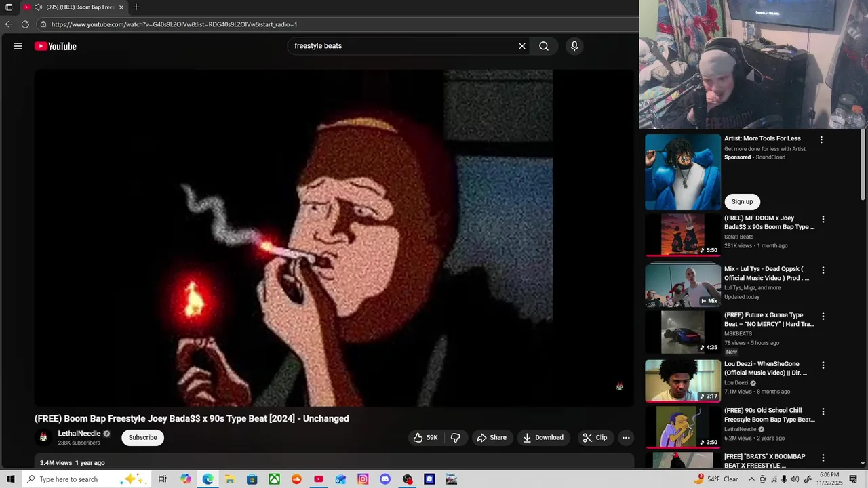This screenshot has width=868, height=488.
Task: Open the notification center icon
Action: point(853,479)
